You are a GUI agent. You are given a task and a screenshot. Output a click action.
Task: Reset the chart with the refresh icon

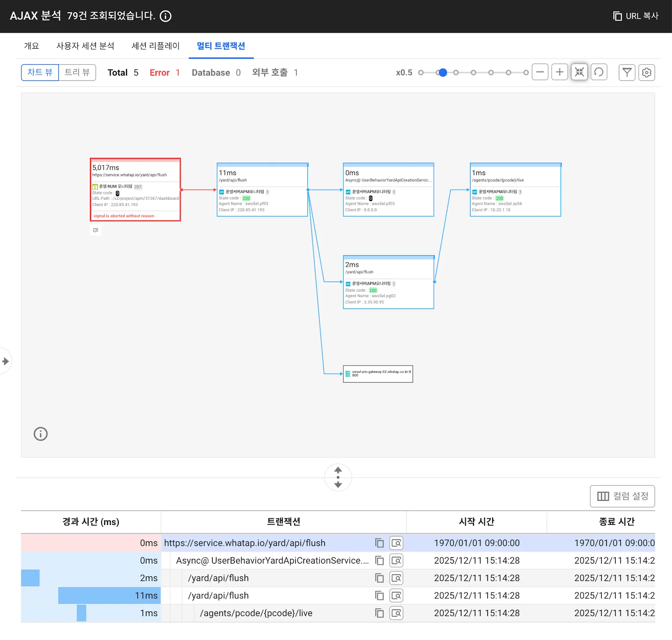(599, 72)
